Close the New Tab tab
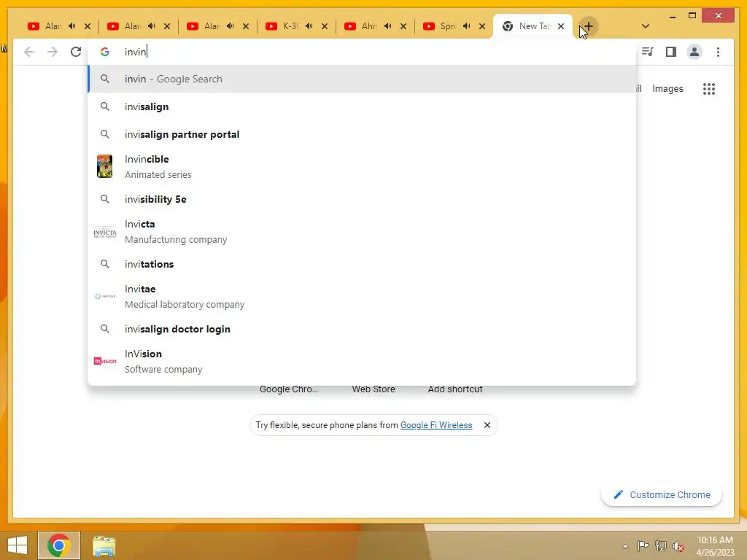Viewport: 747px width, 560px height. click(x=561, y=26)
